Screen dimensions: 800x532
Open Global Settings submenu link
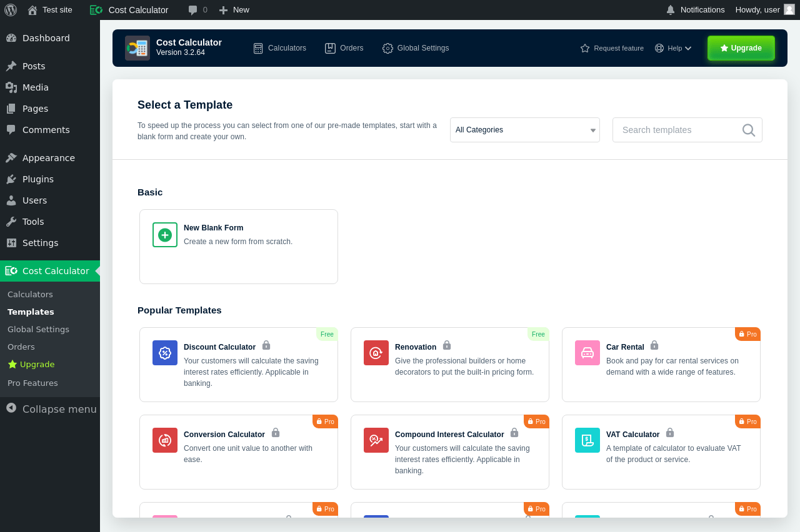pyautogui.click(x=38, y=330)
